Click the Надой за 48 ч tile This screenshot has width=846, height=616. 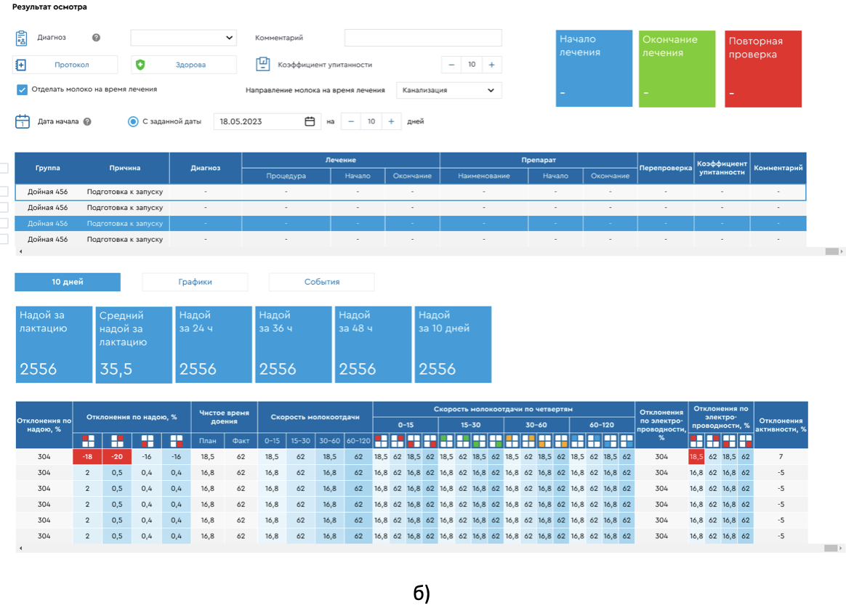[x=373, y=344]
